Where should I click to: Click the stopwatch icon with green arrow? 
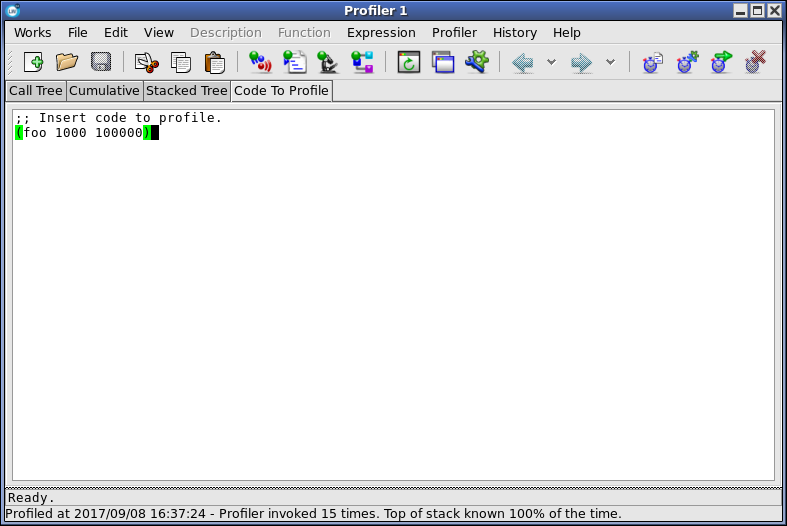[x=721, y=62]
